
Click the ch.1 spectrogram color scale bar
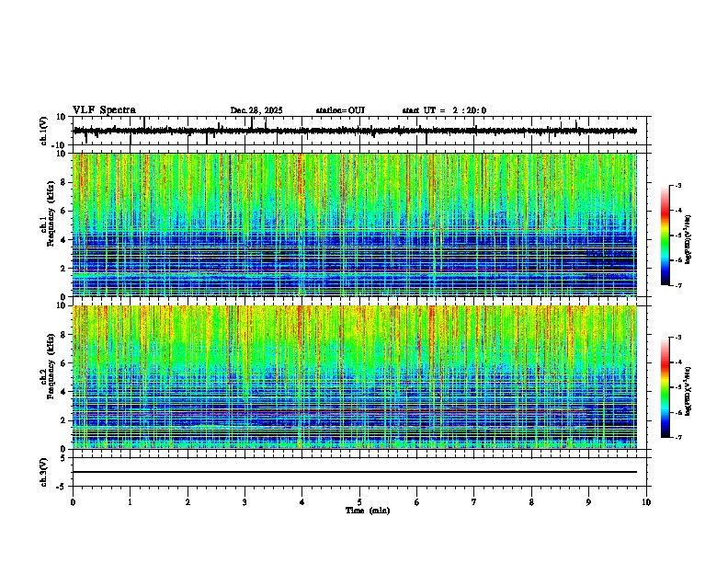pyautogui.click(x=665, y=236)
